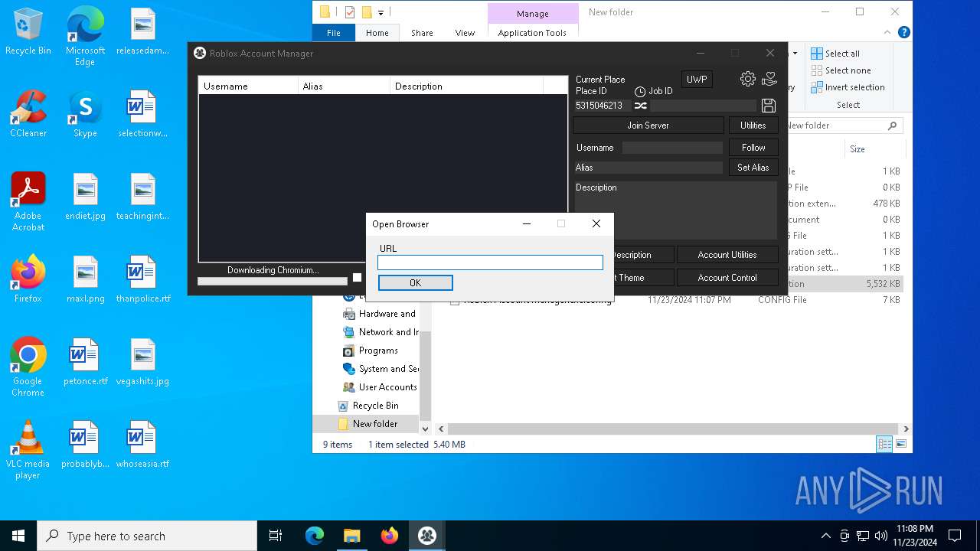The image size is (980, 551).
Task: Open Windows Start menu
Action: (x=18, y=536)
